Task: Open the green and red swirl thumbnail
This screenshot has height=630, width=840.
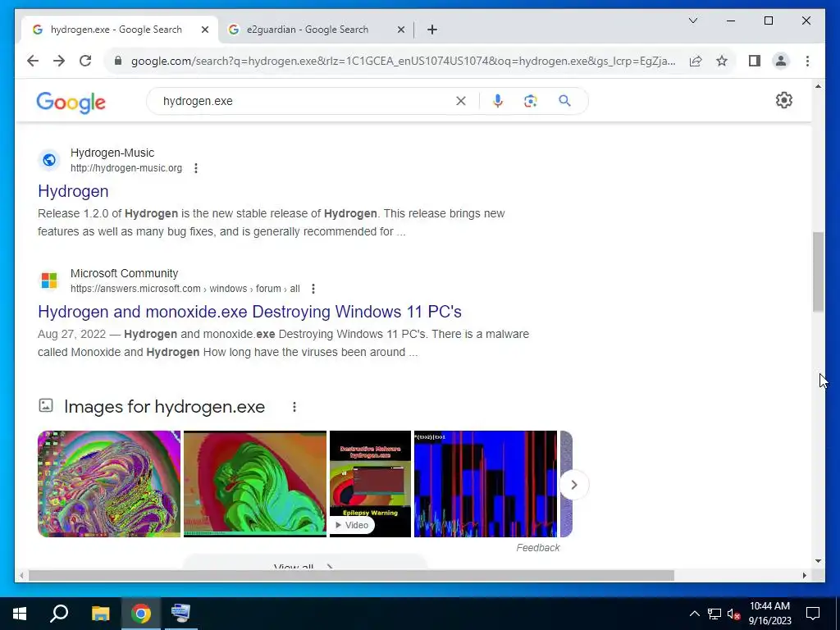Action: click(x=255, y=484)
